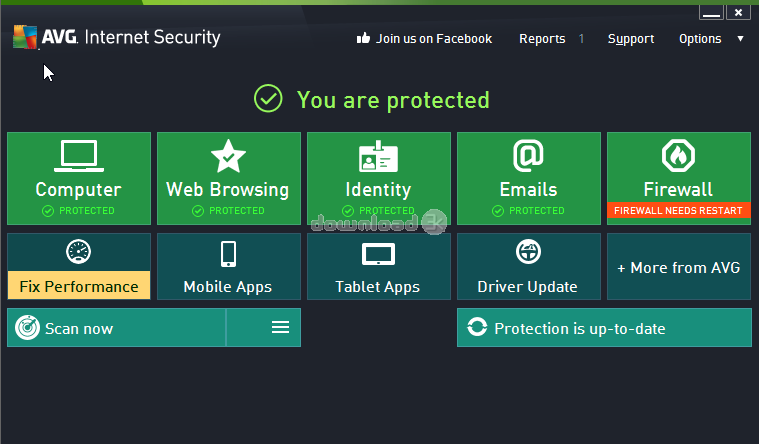Open the Reports menu

point(542,39)
